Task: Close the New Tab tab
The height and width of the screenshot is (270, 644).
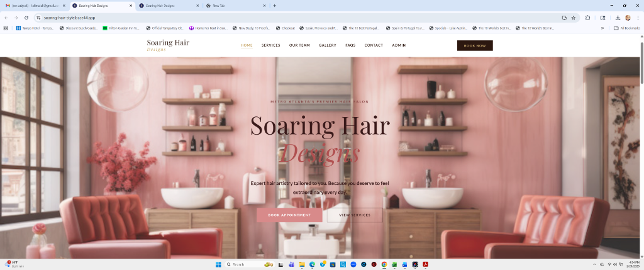Action: coord(265,6)
